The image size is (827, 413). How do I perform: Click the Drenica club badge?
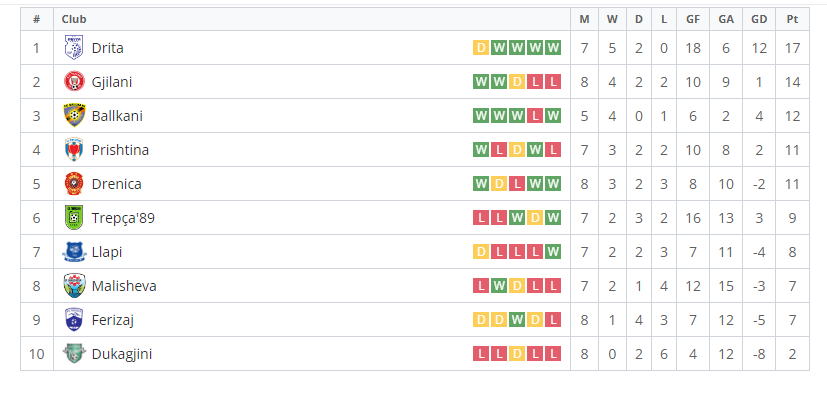click(74, 184)
